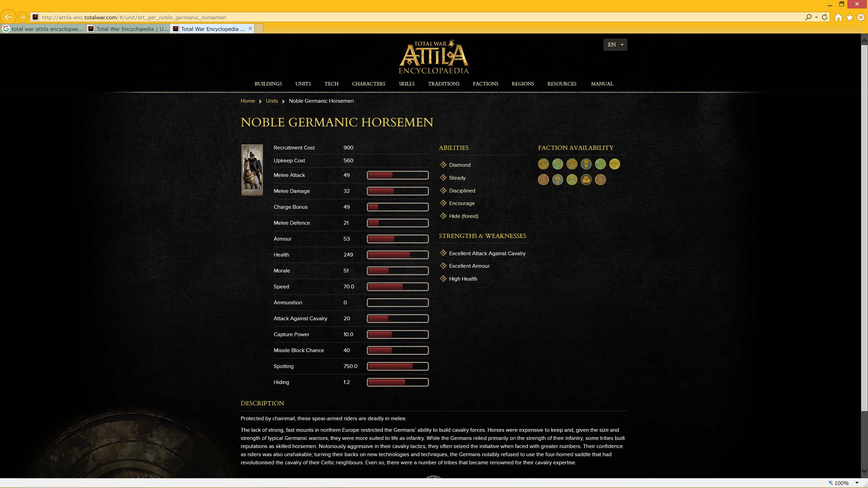
Task: Click the address bar search magnifier icon
Action: coord(809,17)
